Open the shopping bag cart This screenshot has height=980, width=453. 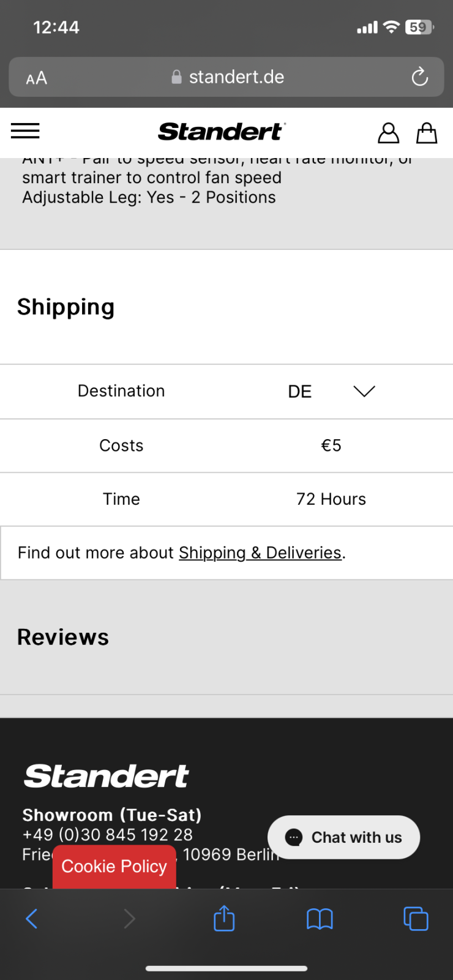pyautogui.click(x=427, y=132)
